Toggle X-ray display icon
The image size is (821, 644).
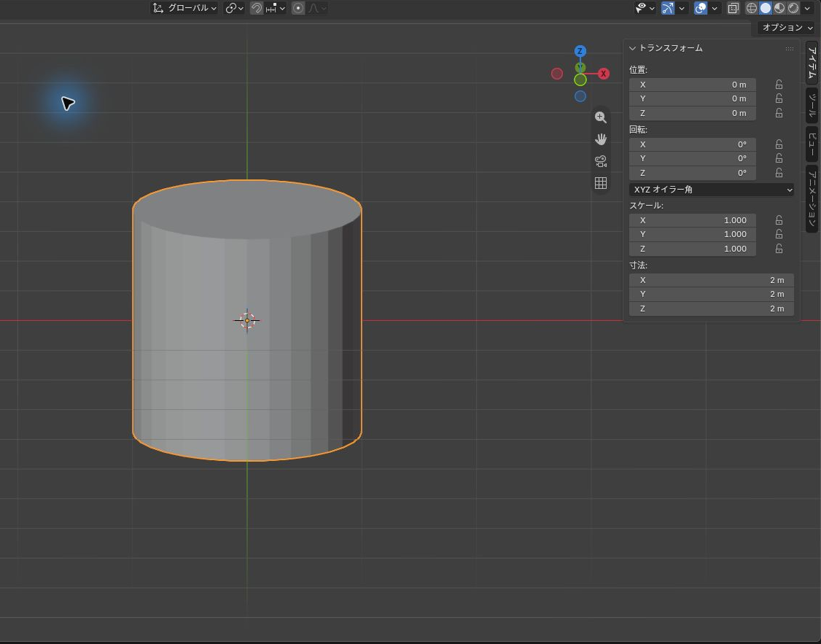733,8
